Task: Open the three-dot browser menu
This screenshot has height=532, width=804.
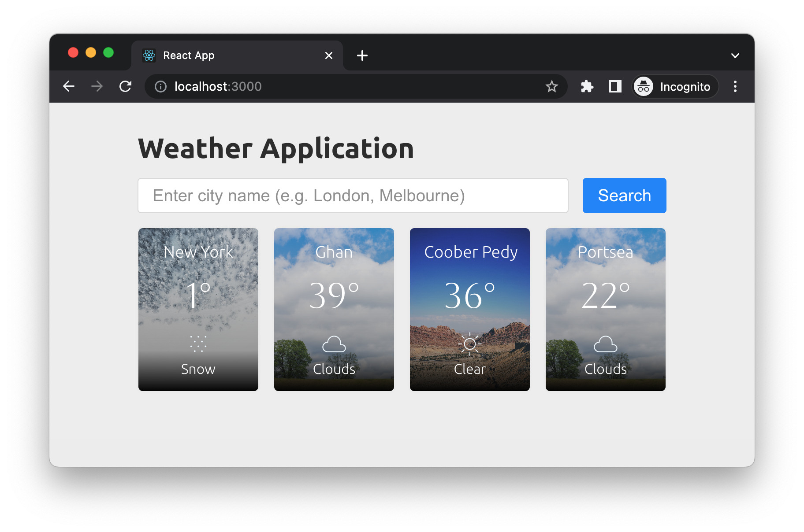Action: 735,86
